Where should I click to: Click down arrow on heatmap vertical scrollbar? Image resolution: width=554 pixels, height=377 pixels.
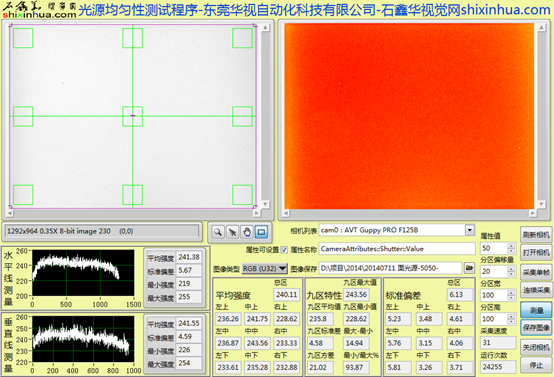pos(541,204)
